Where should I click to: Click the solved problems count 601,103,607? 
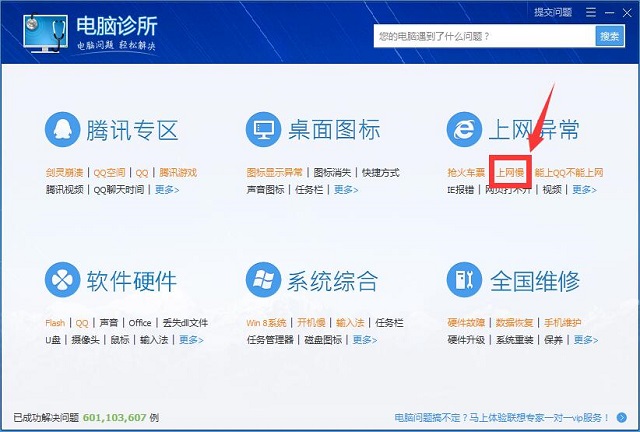[x=114, y=418]
